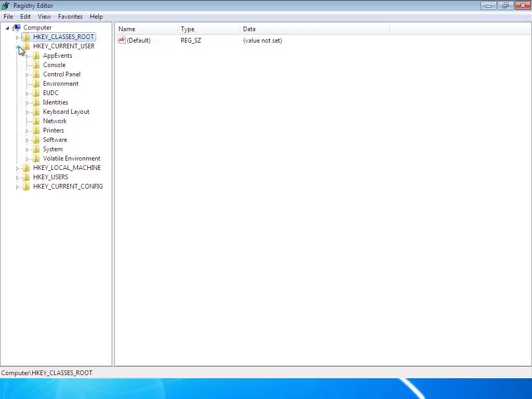Select the Software key label

(55, 140)
